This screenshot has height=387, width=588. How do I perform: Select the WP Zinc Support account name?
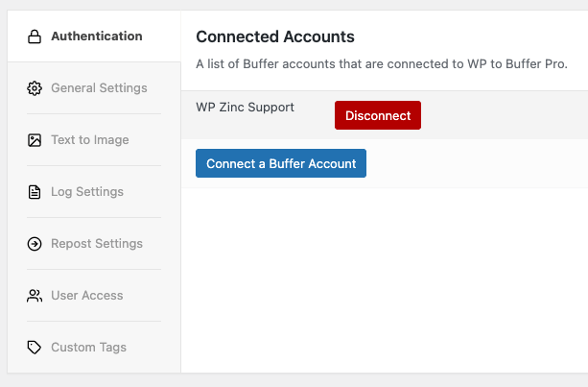245,108
